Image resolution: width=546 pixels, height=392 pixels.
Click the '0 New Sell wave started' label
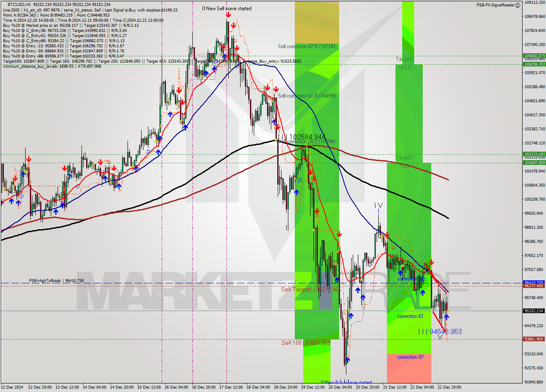click(x=227, y=9)
